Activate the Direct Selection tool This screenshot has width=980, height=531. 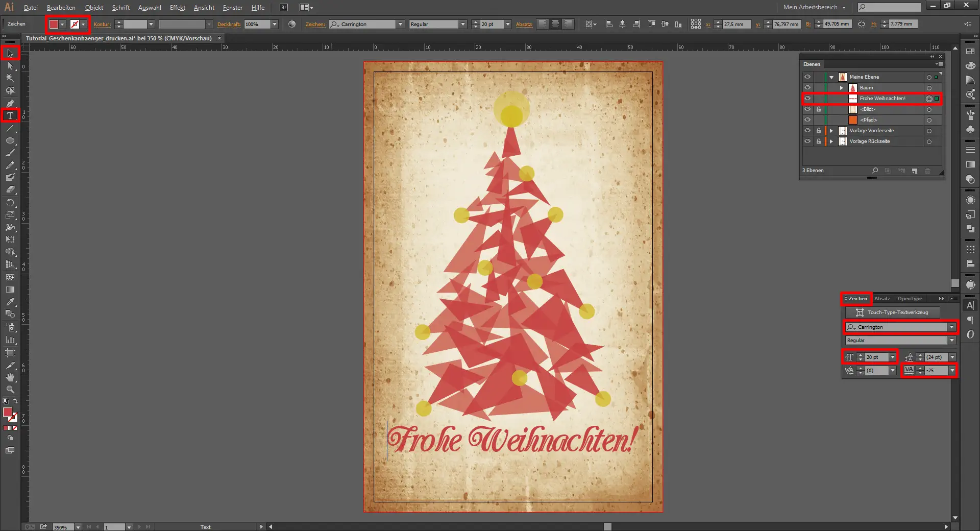coord(10,66)
